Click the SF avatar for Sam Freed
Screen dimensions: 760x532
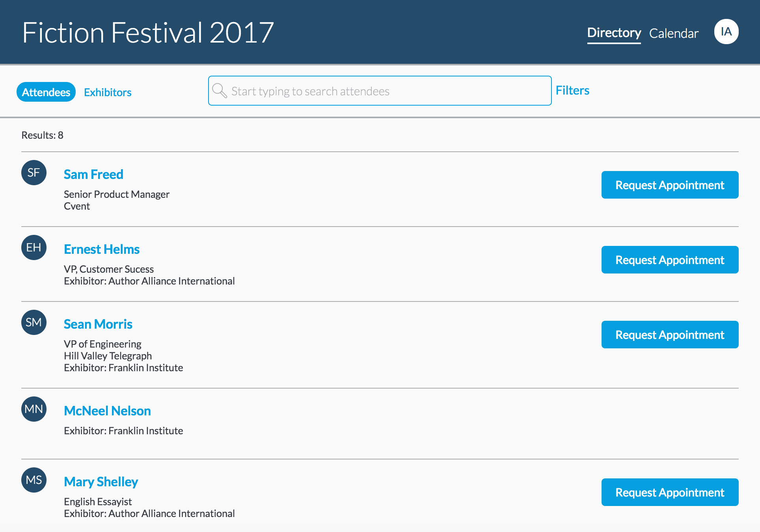(34, 173)
